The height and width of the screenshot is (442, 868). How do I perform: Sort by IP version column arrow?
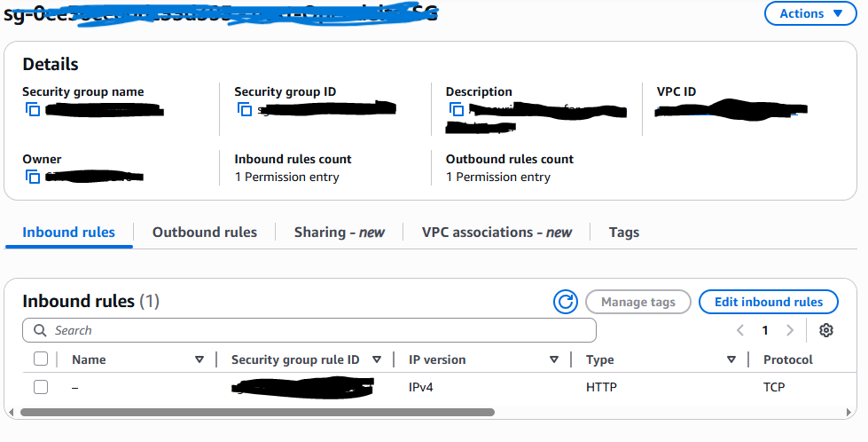553,359
